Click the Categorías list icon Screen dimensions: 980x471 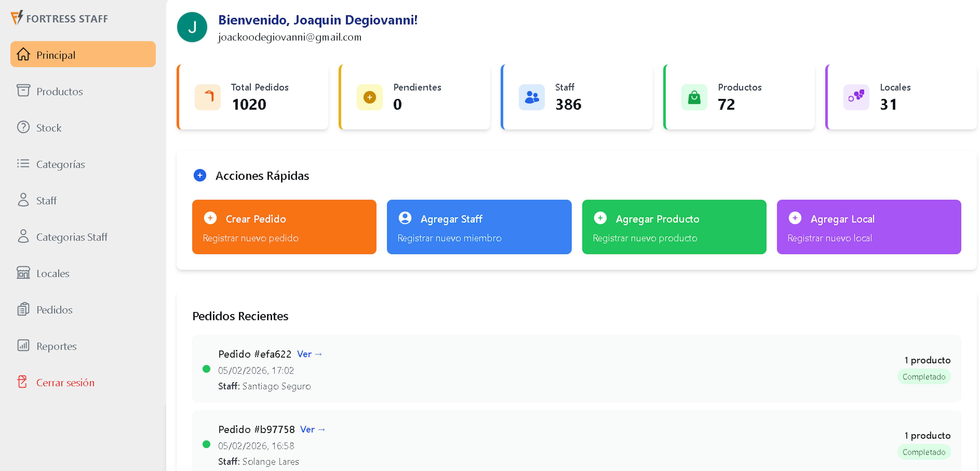coord(23,164)
